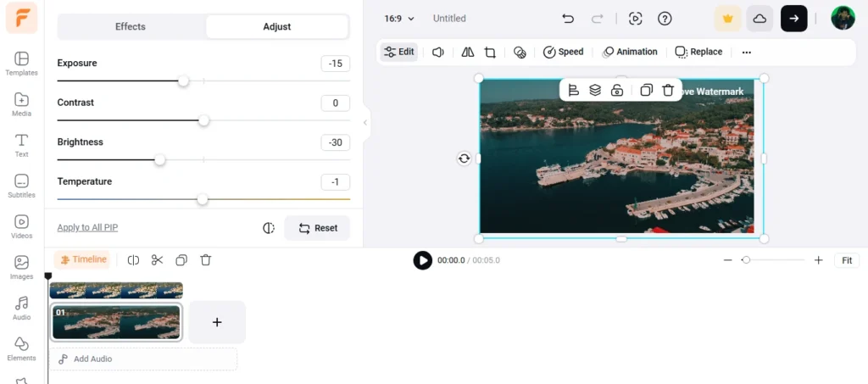Image resolution: width=868 pixels, height=384 pixels.
Task: Click the Contrast slider handle
Action: pyautogui.click(x=203, y=120)
